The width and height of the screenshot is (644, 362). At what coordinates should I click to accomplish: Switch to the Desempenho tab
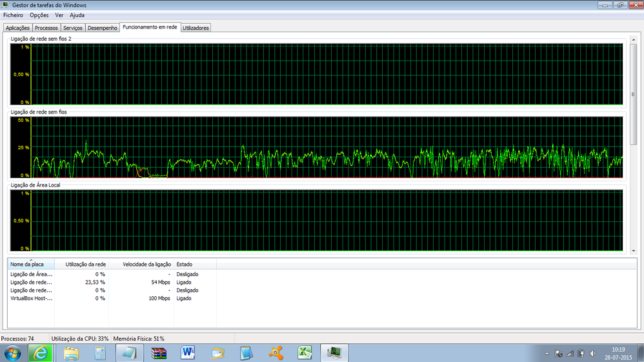103,28
